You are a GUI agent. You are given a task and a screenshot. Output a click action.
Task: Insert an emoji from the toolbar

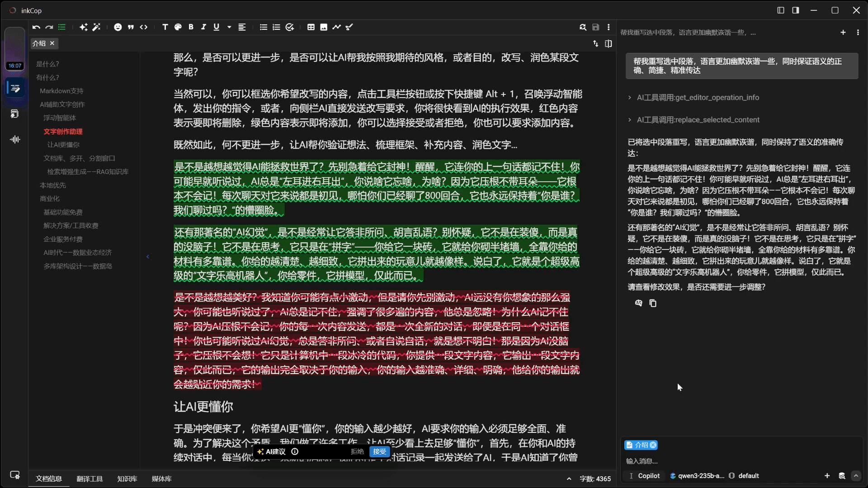click(x=118, y=27)
